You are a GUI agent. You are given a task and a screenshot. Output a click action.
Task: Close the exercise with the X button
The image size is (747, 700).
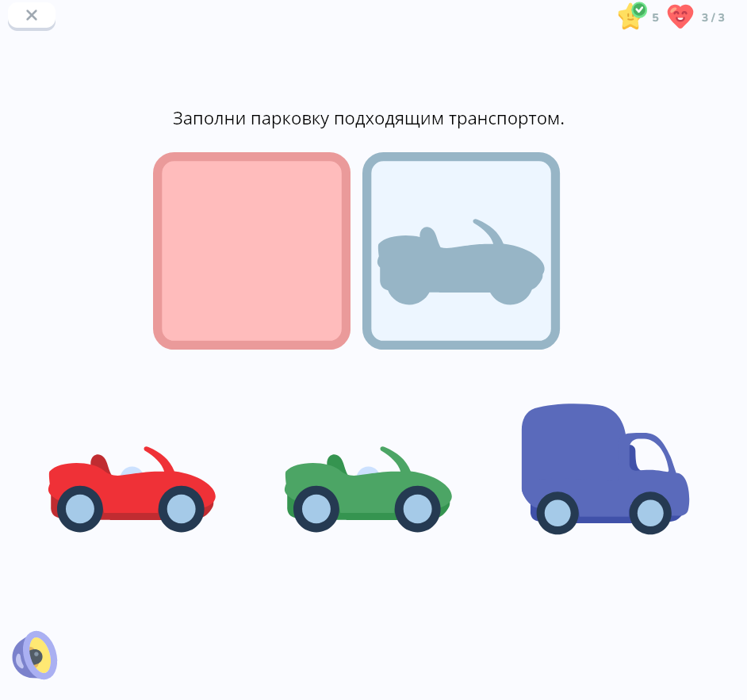[x=32, y=16]
